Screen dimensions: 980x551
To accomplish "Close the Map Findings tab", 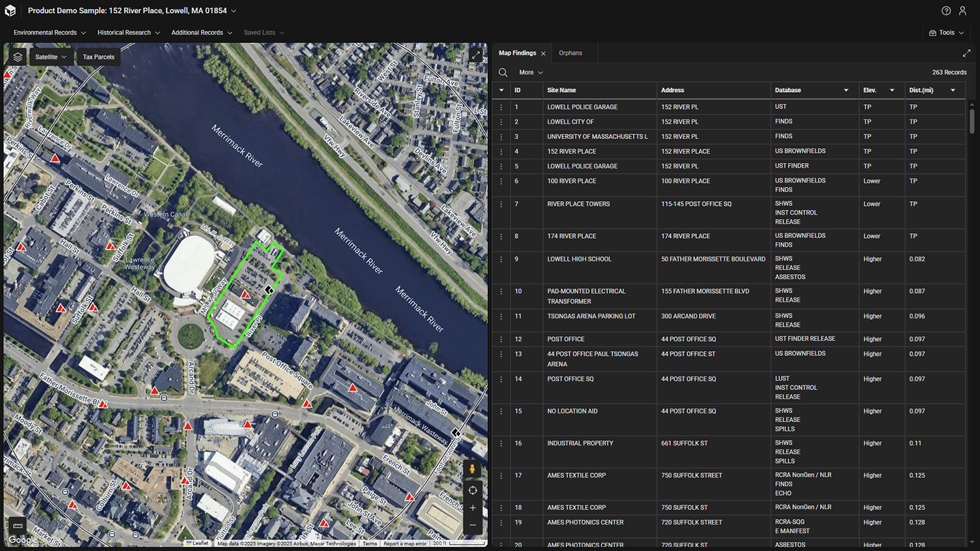I will (x=543, y=53).
